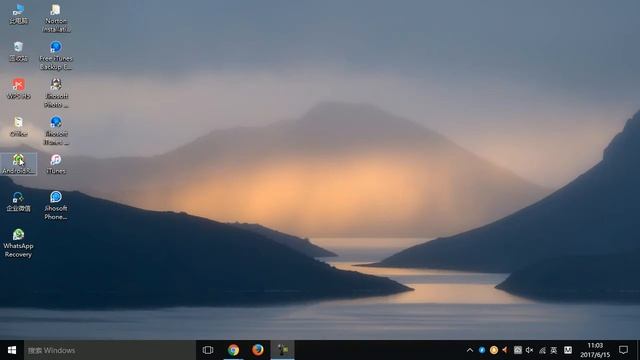Select the iTunes desktop shortcut
640x360 pixels.
tap(56, 164)
